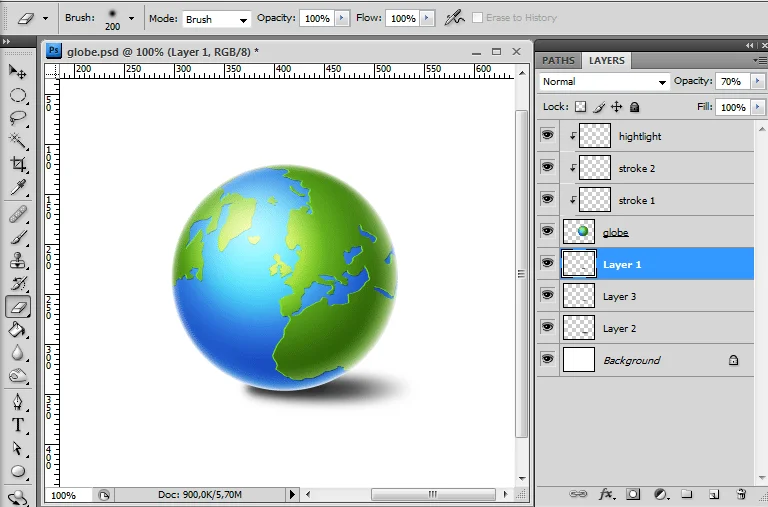Image resolution: width=768 pixels, height=507 pixels.
Task: Toggle visibility of Layer 2
Action: [x=548, y=327]
